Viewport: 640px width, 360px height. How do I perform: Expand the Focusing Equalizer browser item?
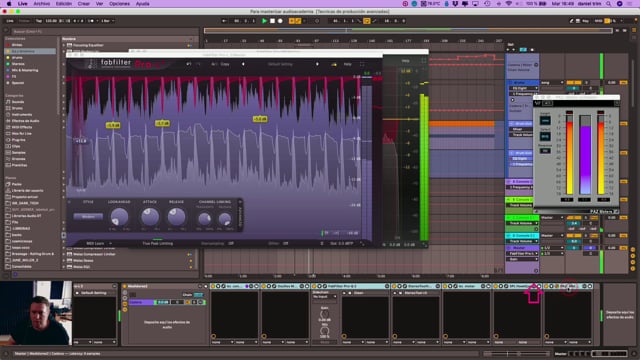64,45
